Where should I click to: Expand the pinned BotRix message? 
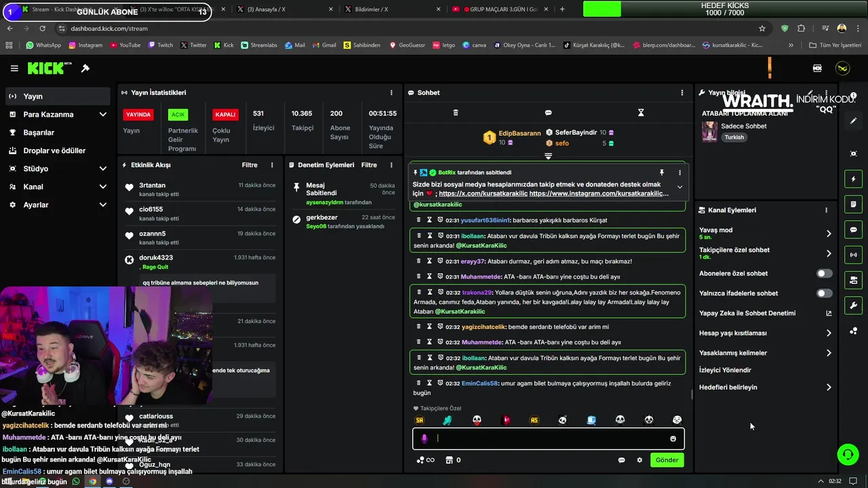tap(679, 188)
